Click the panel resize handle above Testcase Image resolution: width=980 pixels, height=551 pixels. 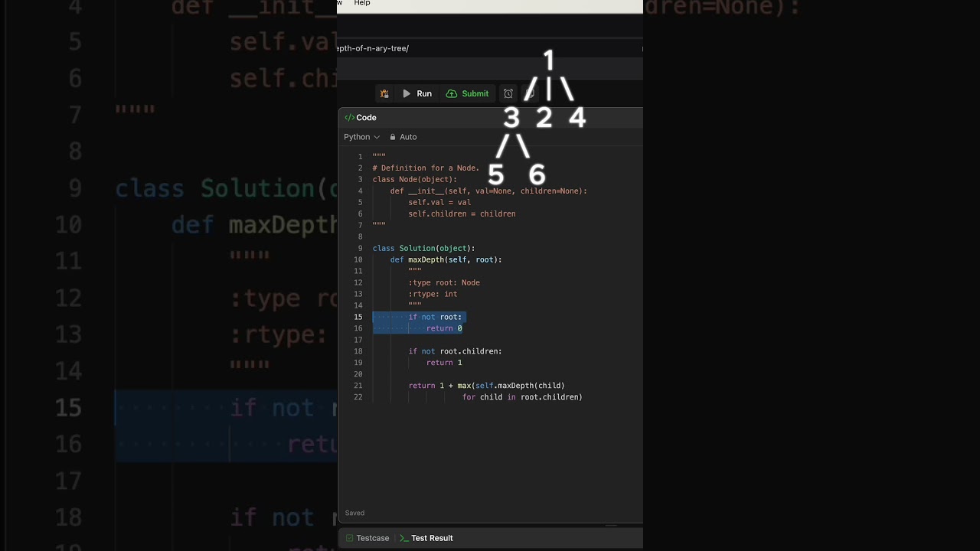click(610, 526)
